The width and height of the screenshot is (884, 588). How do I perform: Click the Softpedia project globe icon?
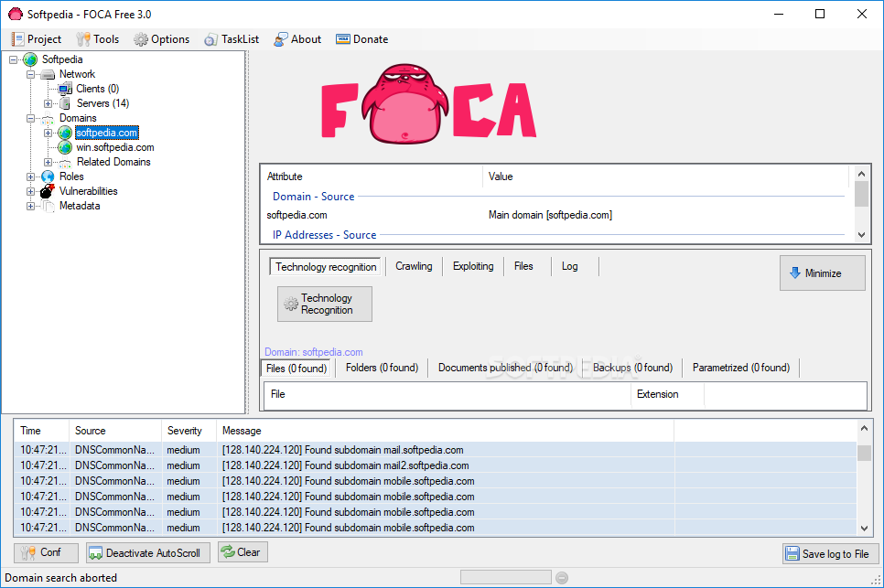[x=30, y=59]
